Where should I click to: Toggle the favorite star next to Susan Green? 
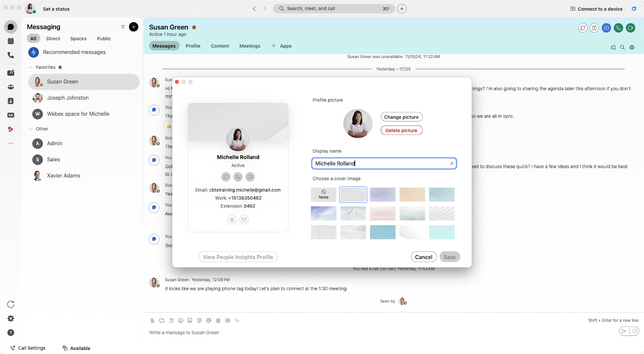pyautogui.click(x=194, y=27)
